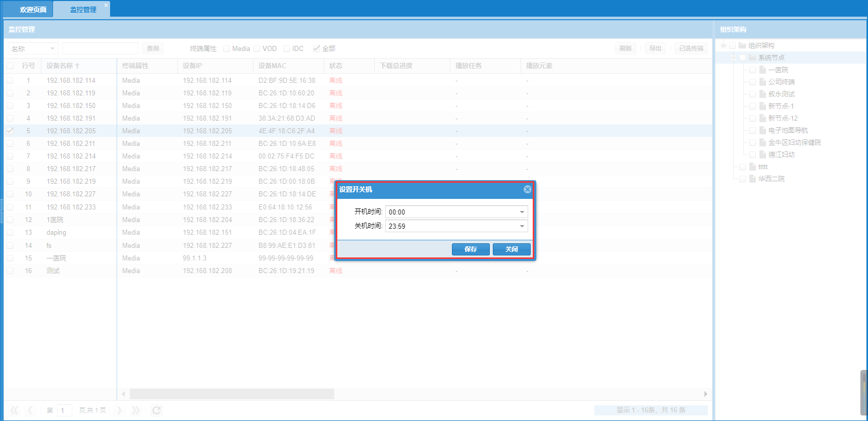Close the 监控管理 tab with its X
Image resolution: width=868 pixels, height=421 pixels.
coord(106,5)
